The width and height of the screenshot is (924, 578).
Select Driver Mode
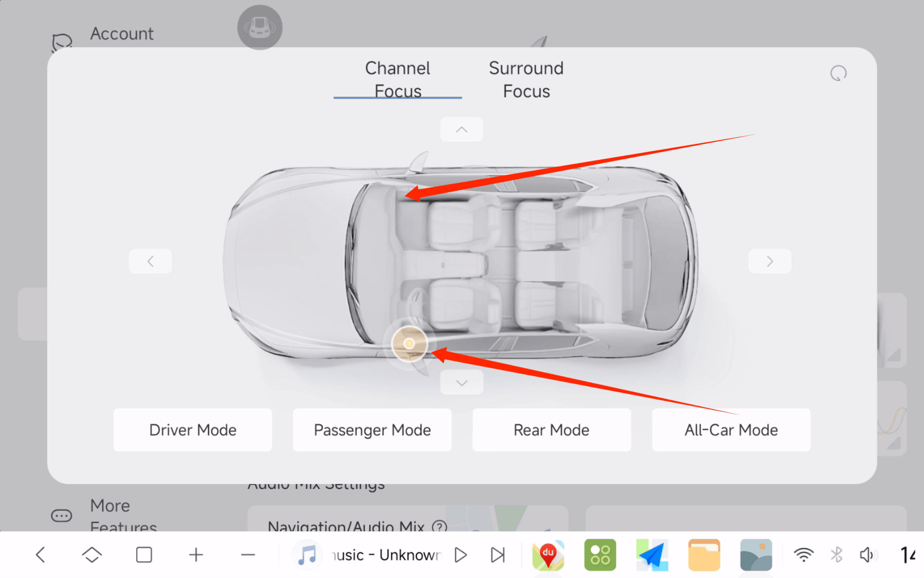tap(192, 430)
